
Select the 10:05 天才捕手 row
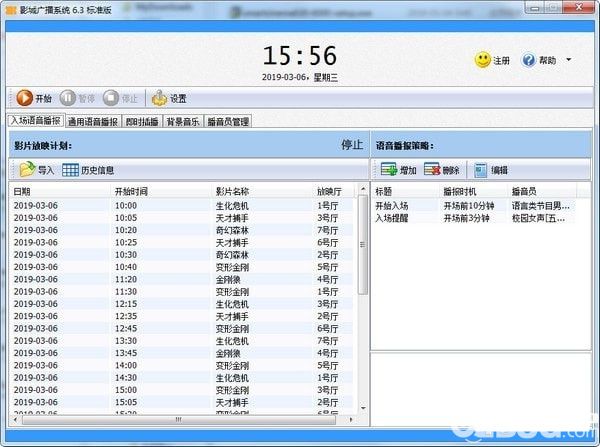[x=181, y=218]
